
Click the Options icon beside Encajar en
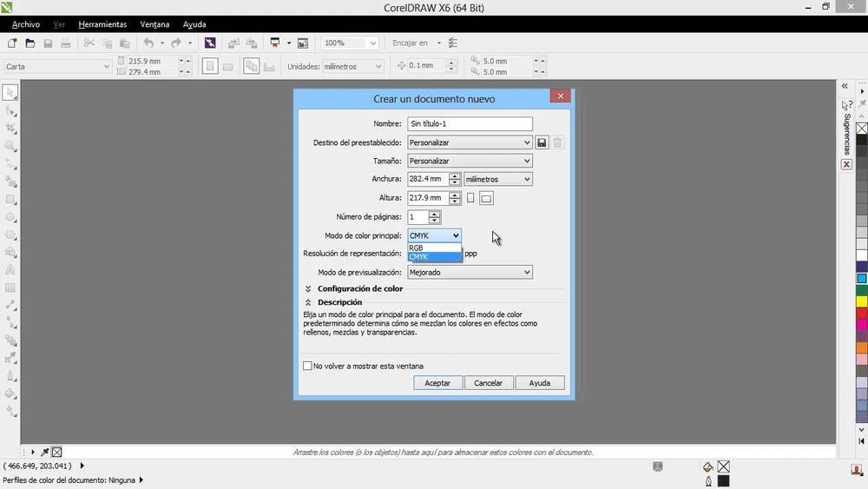[453, 43]
